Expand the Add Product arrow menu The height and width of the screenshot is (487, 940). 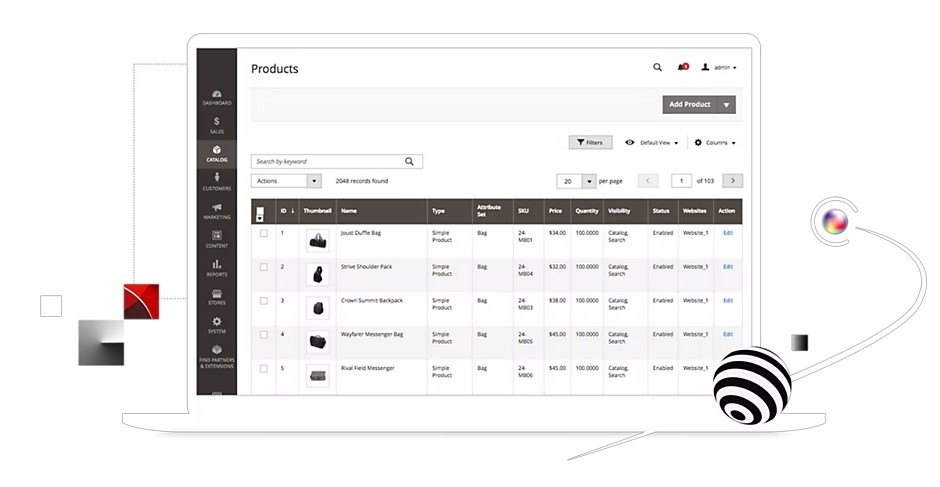(727, 104)
